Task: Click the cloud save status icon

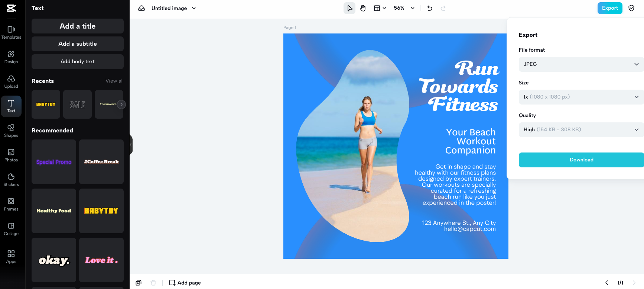Action: (142, 8)
